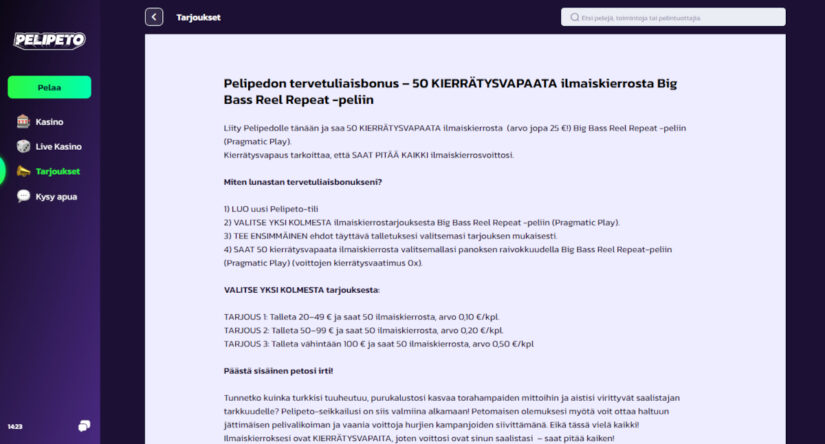Click the 'Miten lunastan tervetuliaisbonukseni?' subheading
Screen dimensions: 825x444
(302, 181)
